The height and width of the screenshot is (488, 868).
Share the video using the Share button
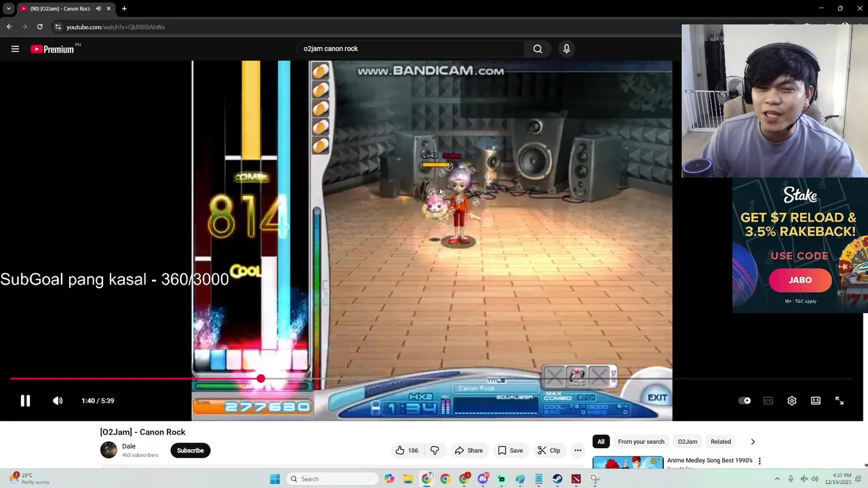coord(469,451)
